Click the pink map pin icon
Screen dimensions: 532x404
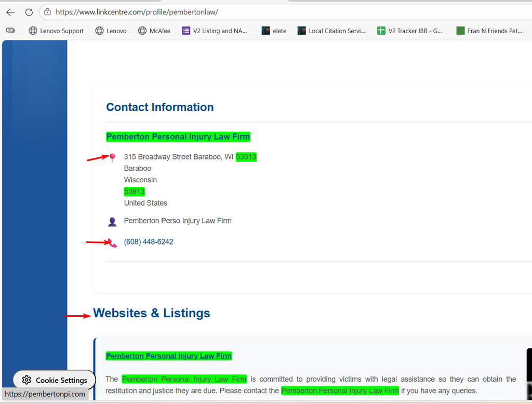click(112, 157)
